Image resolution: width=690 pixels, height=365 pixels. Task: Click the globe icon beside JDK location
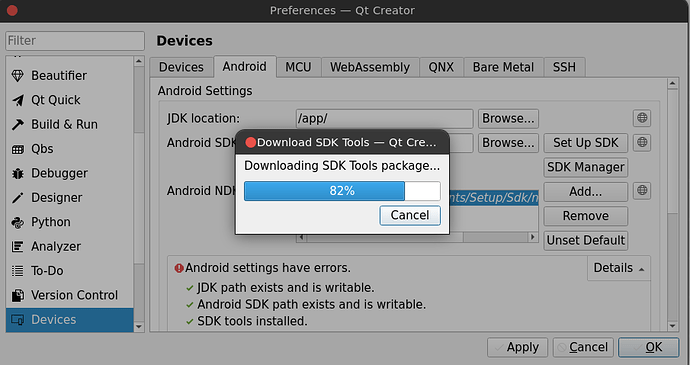(642, 118)
